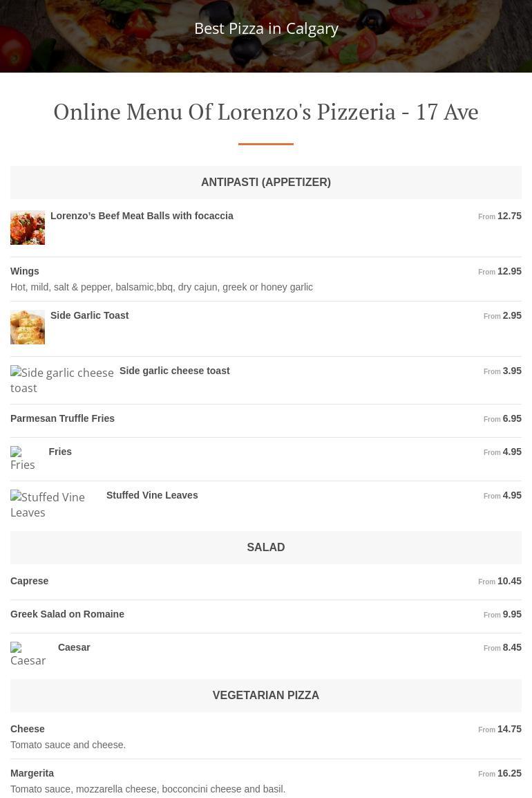Select the Wings menu item
Image resolution: width=532 pixels, height=798 pixels.
point(25,271)
